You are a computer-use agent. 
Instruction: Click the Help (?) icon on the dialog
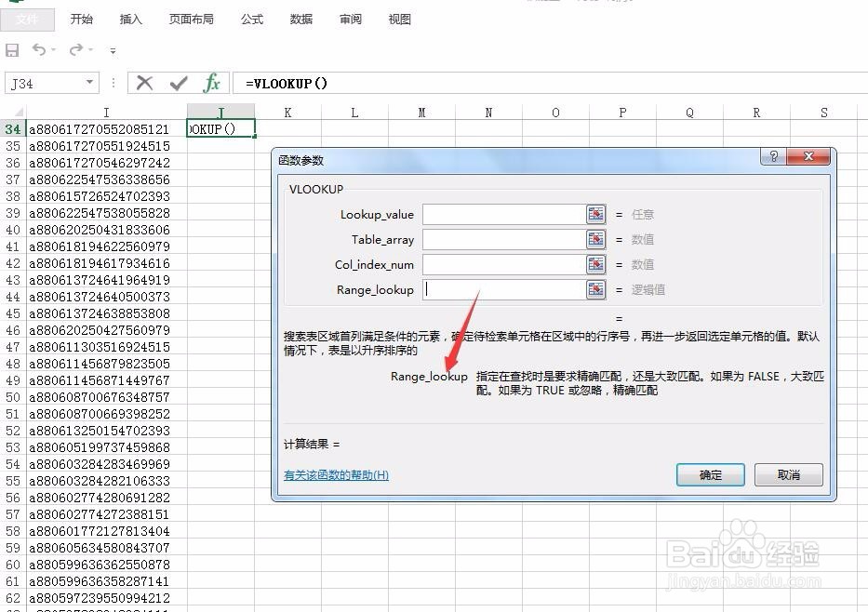(x=772, y=156)
